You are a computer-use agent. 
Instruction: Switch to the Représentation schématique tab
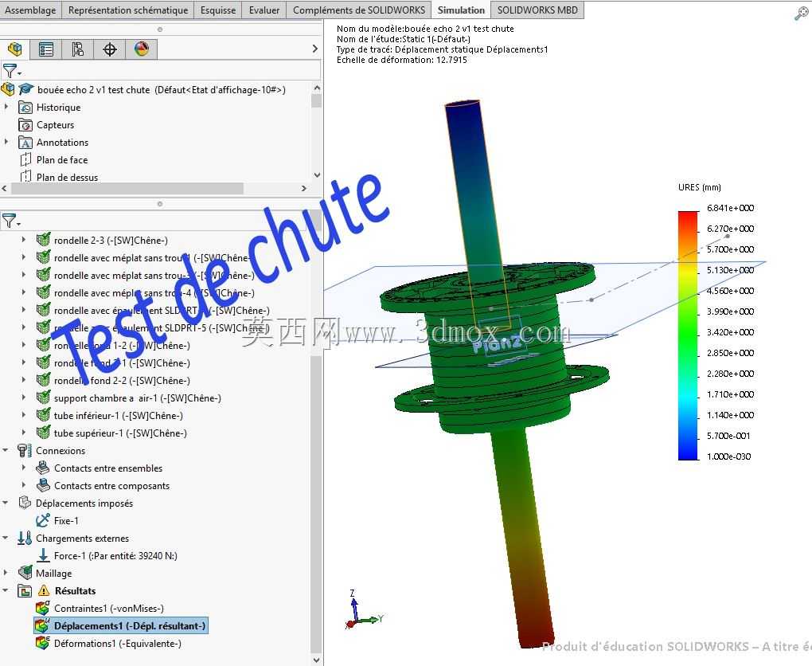click(128, 10)
